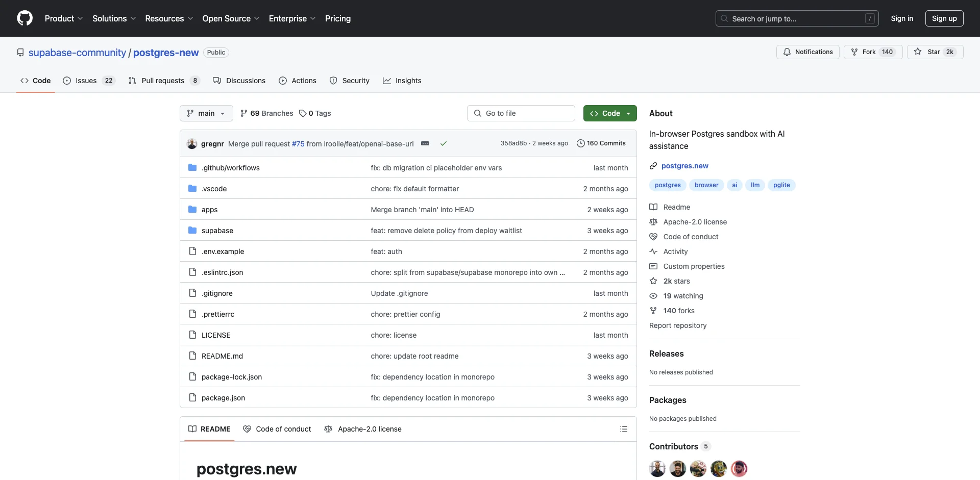Click the repository icon before supabase-community
This screenshot has width=980, height=480.
pos(20,53)
